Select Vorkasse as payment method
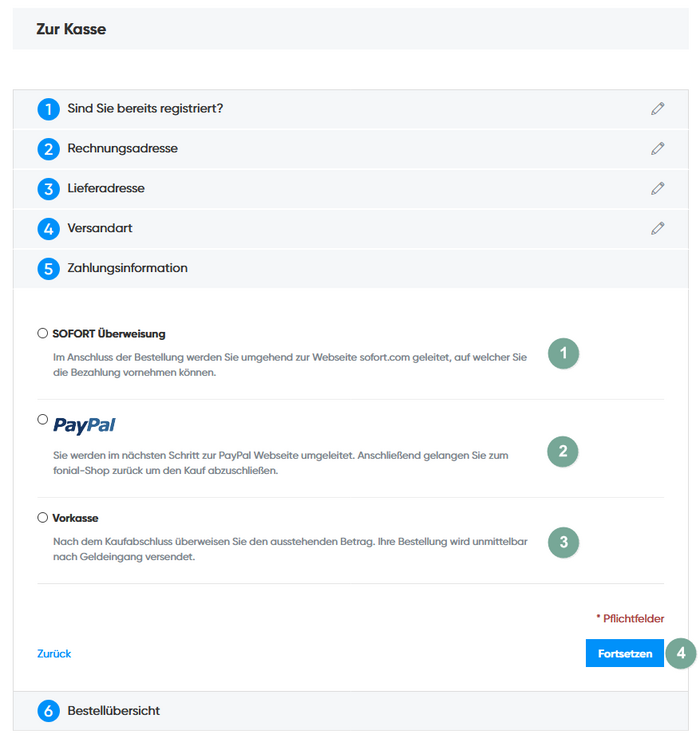Screen dimensions: 700x754 coord(42,518)
